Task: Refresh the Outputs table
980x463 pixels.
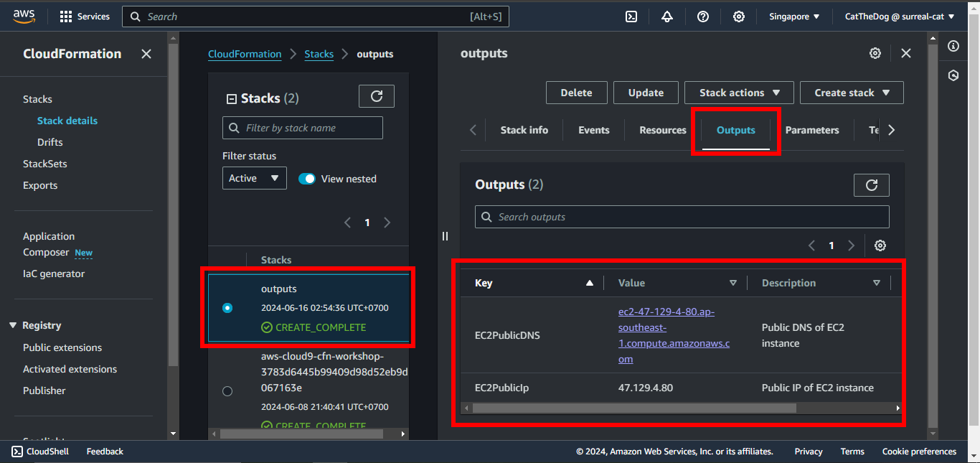Action: (871, 185)
